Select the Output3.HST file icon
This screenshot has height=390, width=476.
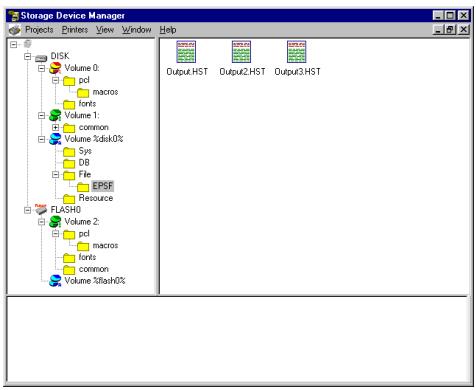pyautogui.click(x=296, y=52)
